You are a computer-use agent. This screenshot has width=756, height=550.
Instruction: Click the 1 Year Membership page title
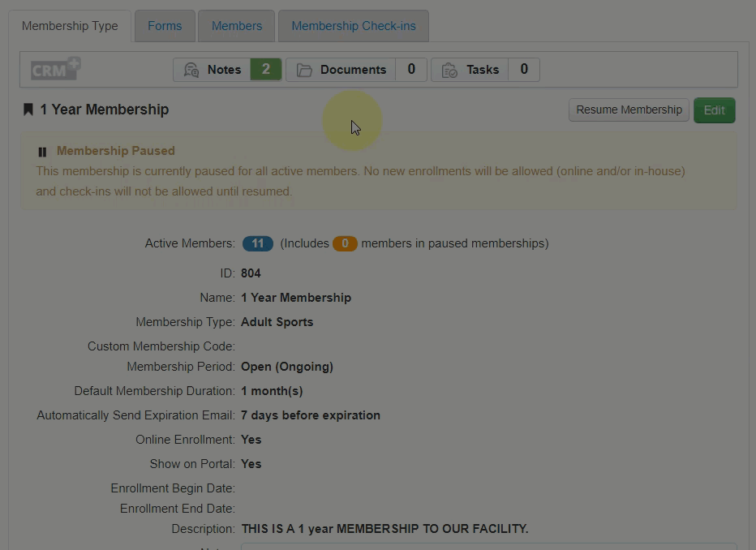(x=105, y=110)
